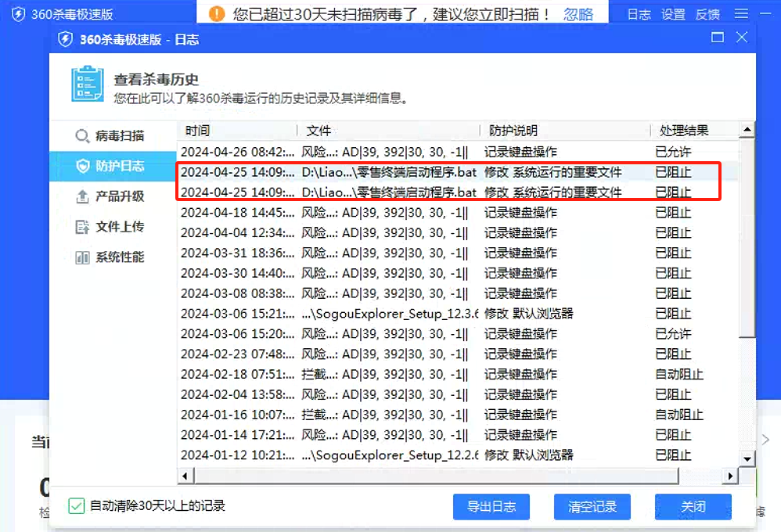Select the 产品升级 tab
Image resolution: width=781 pixels, height=532 pixels.
click(x=113, y=196)
